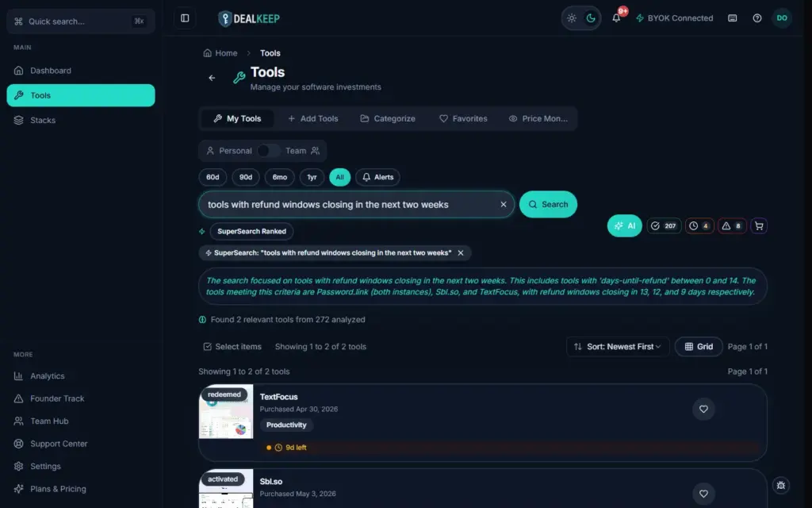
Task: Open keyboard shortcuts icon in header
Action: [x=732, y=18]
